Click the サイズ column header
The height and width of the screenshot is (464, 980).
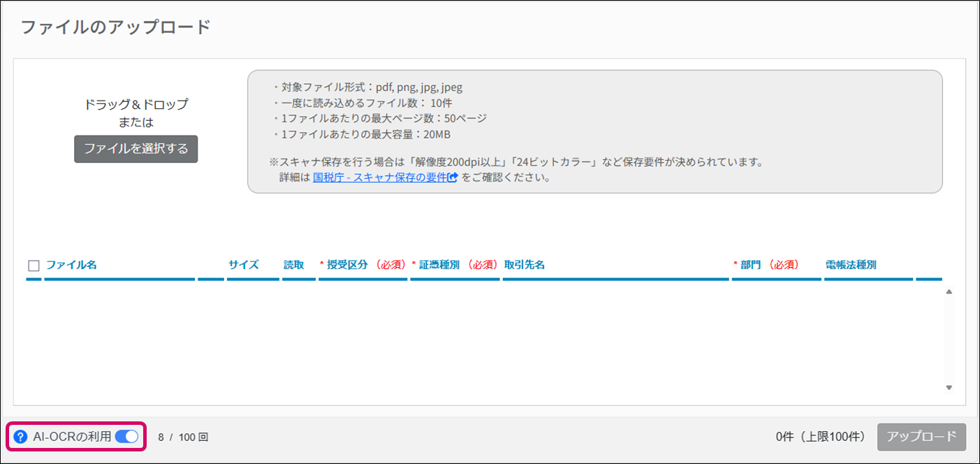244,265
